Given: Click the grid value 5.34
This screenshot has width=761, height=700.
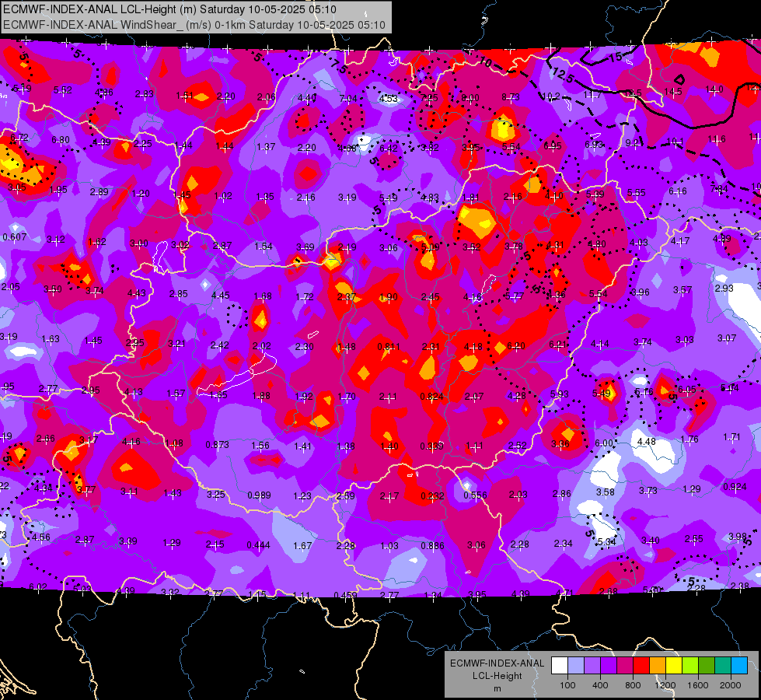Looking at the screenshot, I should tap(606, 542).
